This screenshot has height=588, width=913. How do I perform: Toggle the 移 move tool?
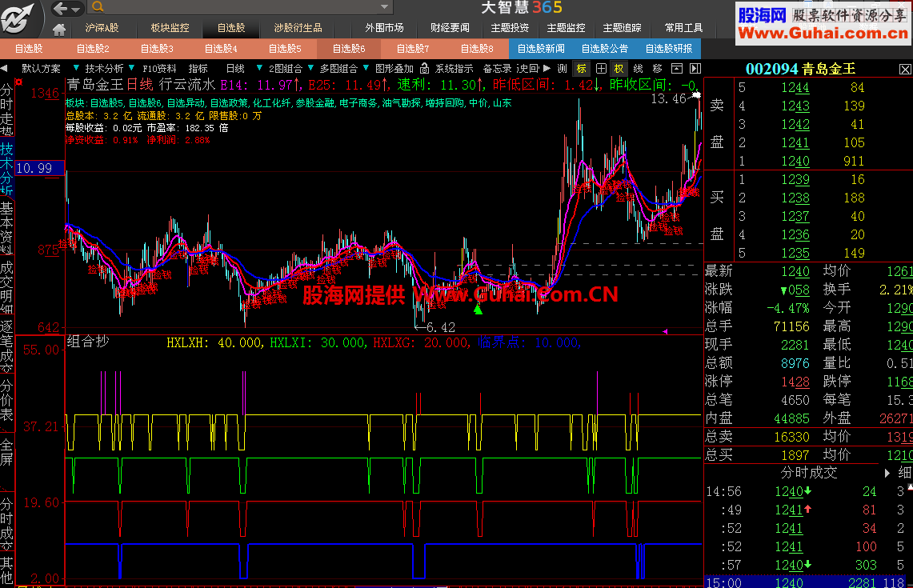pyautogui.click(x=658, y=69)
